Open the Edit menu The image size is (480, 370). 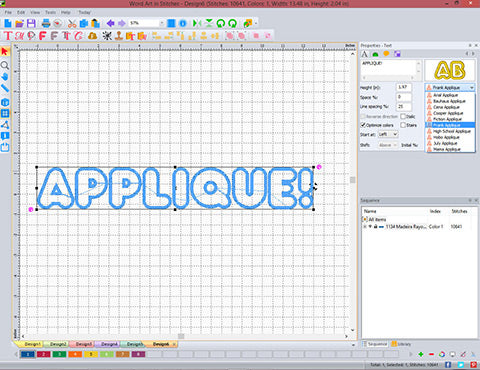tap(21, 12)
